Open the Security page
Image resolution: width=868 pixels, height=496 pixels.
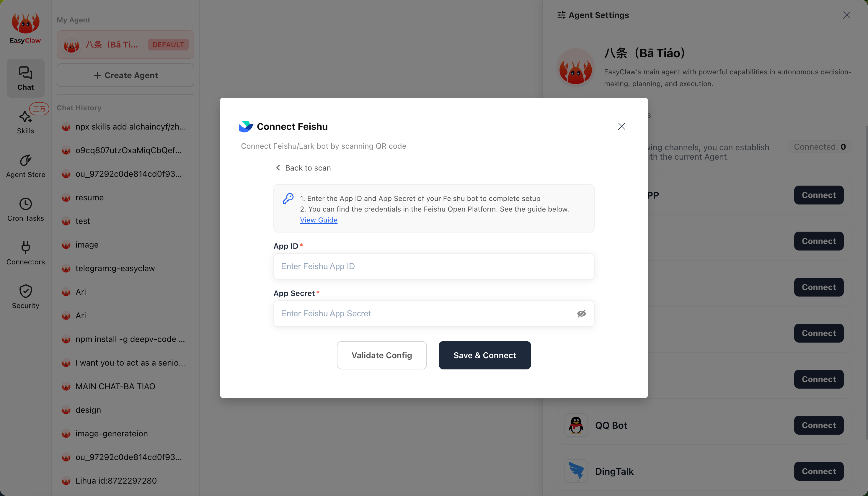[x=26, y=297]
